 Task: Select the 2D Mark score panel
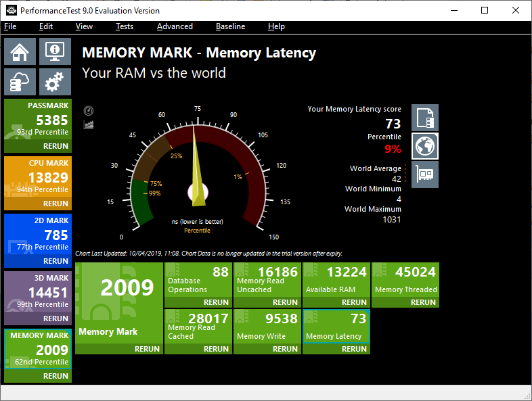point(38,235)
